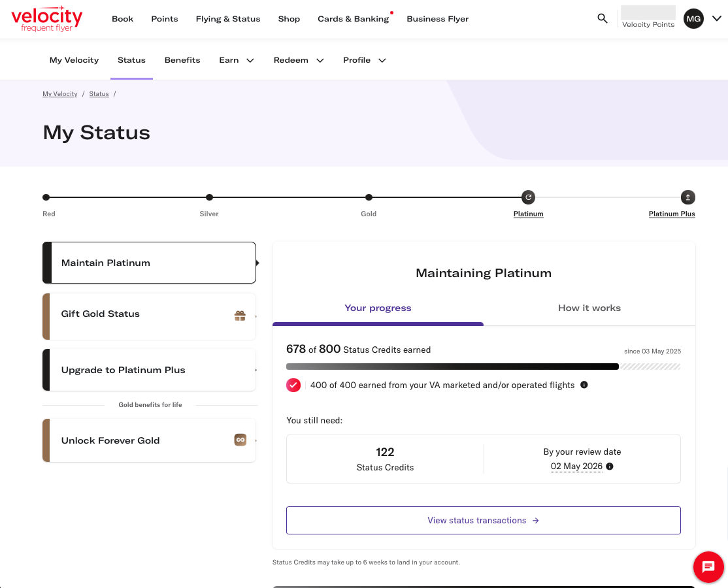Open the Points menu

pos(165,19)
